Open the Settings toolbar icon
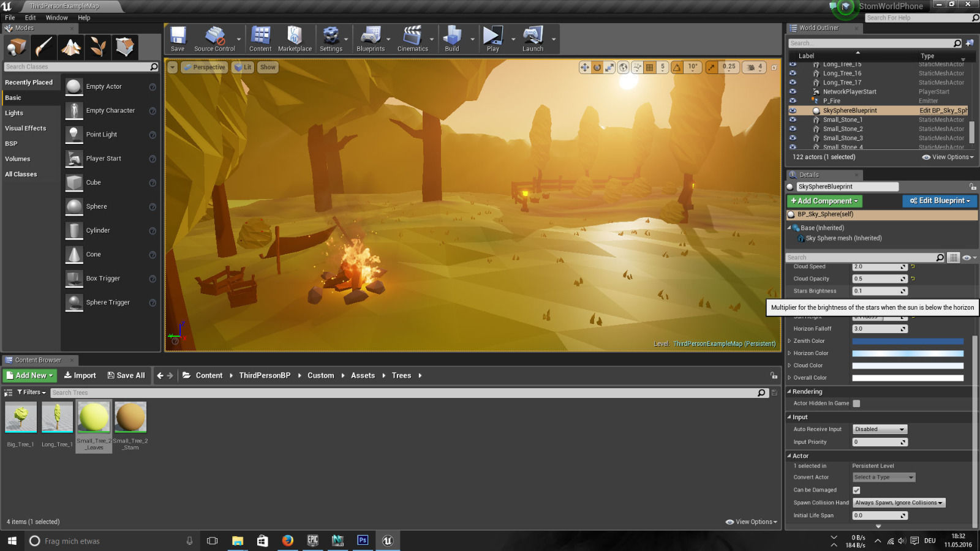 (331, 39)
